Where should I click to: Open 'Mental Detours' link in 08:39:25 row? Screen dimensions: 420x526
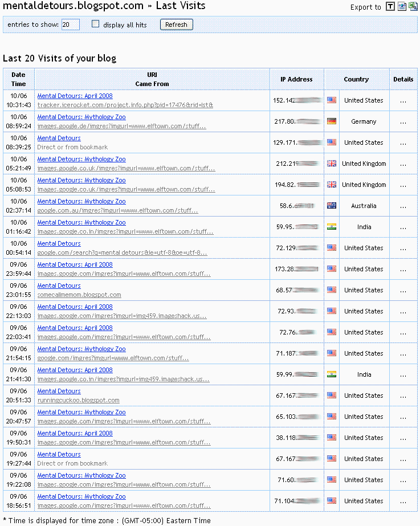[59, 138]
